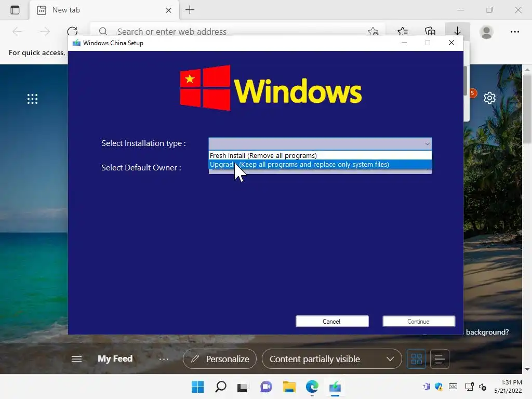Open network and volume tray icons
This screenshot has width=532, height=399.
point(476,387)
